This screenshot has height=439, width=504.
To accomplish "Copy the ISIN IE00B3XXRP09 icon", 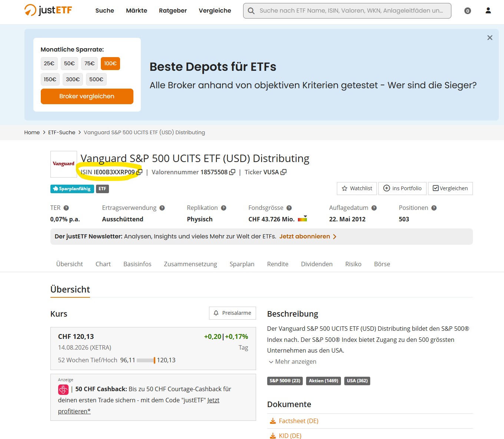I will (x=139, y=172).
